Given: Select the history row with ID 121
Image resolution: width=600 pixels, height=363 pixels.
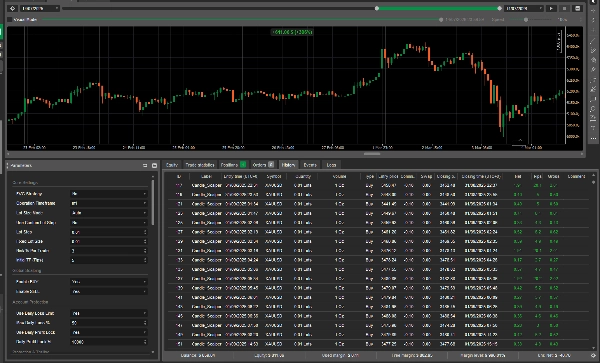Looking at the screenshot, I should click(x=378, y=204).
